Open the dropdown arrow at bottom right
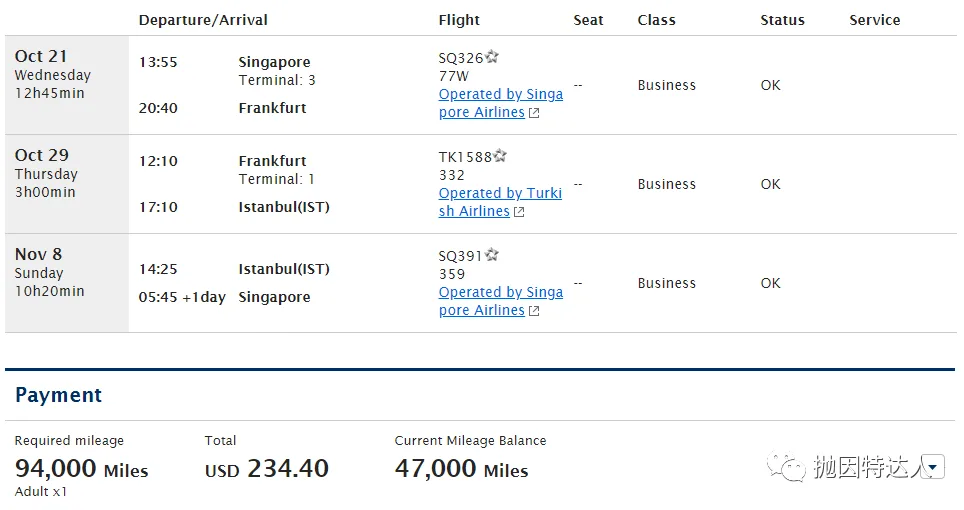 933,467
